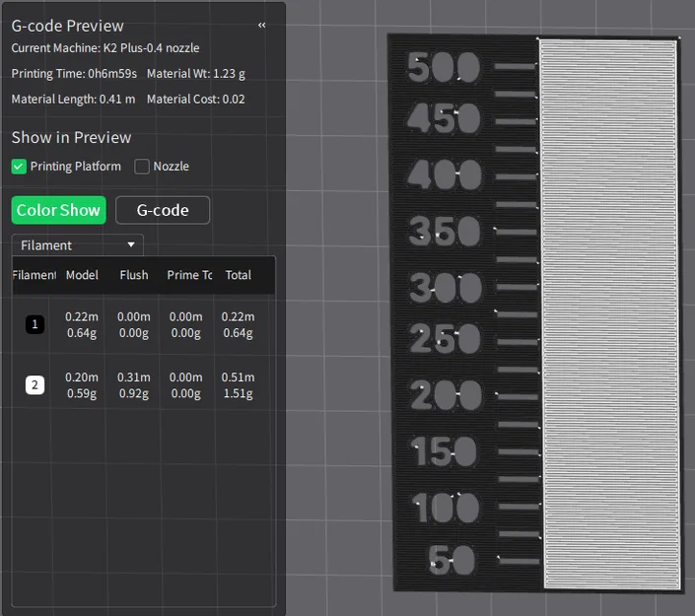Open the Filament dropdown
Image resolution: width=695 pixels, height=616 pixels.
78,245
